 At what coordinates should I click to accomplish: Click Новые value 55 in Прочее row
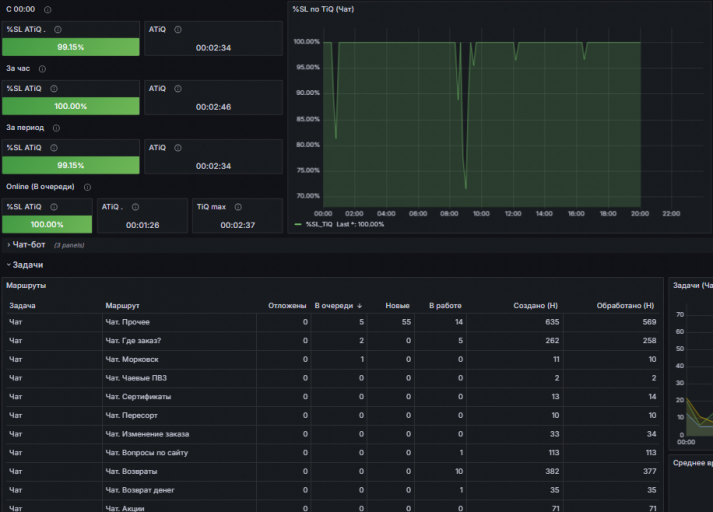[406, 322]
